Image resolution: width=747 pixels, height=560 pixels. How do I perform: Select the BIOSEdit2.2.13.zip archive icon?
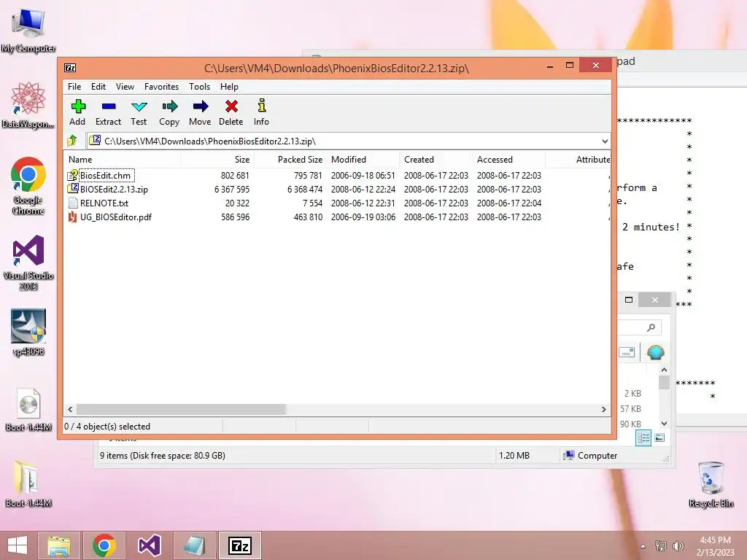point(73,189)
